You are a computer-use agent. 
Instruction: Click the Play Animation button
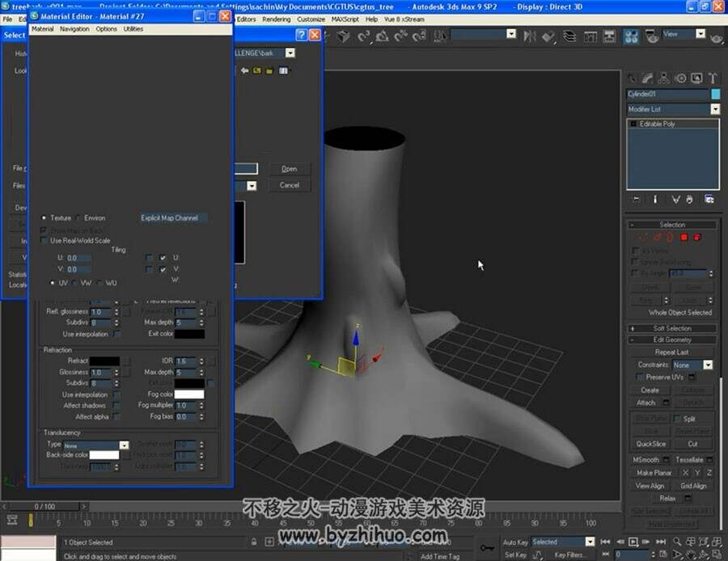[633, 542]
